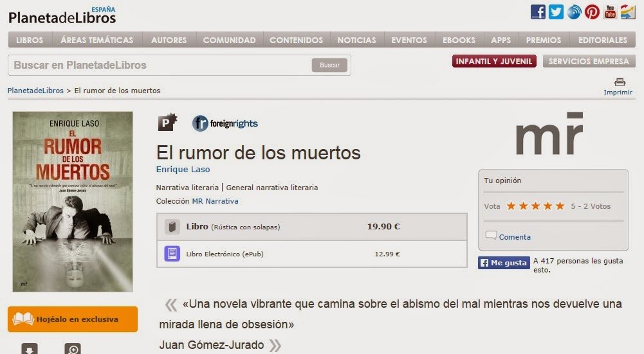Open the blue RSS feed icon
The image size is (644, 354).
574,12
